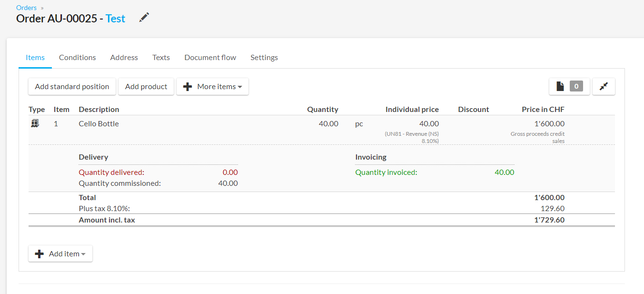Image resolution: width=644 pixels, height=294 pixels.
Task: Click the plus icon on More items
Action: coord(188,87)
